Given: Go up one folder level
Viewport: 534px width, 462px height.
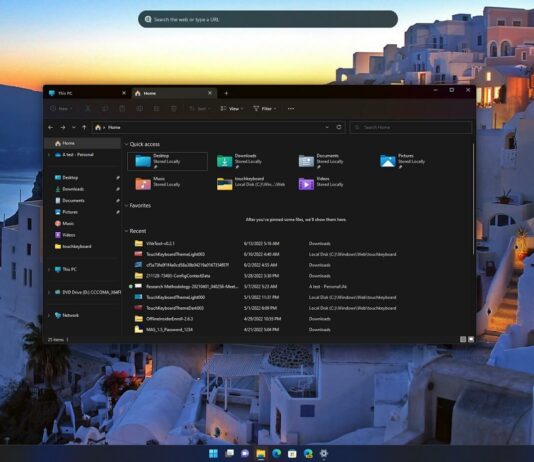Looking at the screenshot, I should [84, 127].
